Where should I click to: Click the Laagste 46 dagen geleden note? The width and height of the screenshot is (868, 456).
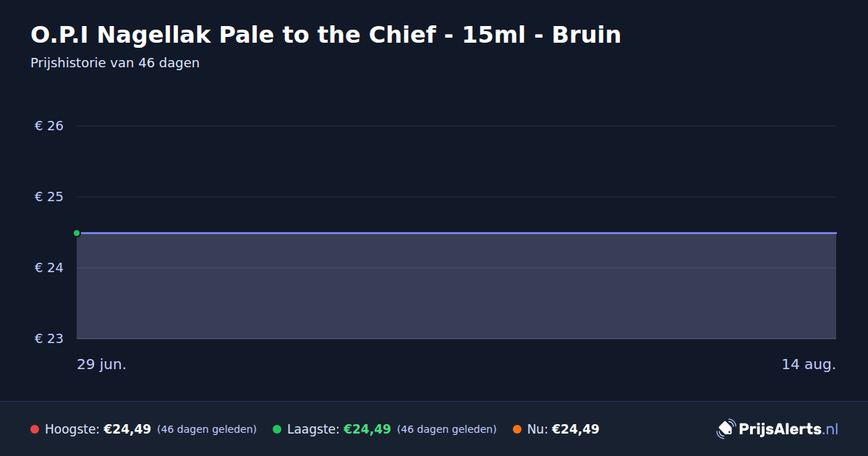(447, 429)
